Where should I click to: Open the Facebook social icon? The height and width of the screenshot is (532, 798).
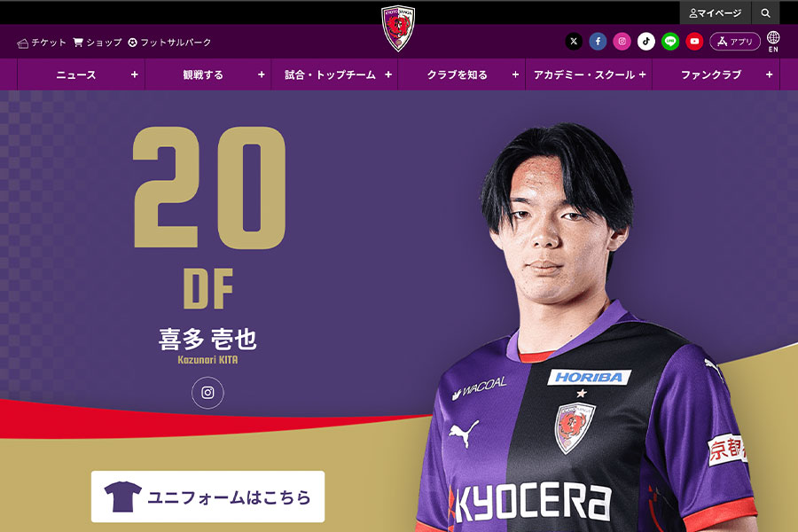click(598, 42)
